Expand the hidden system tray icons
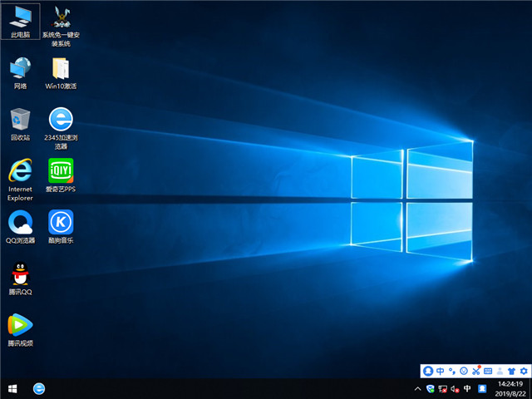The height and width of the screenshot is (399, 532). point(417,388)
